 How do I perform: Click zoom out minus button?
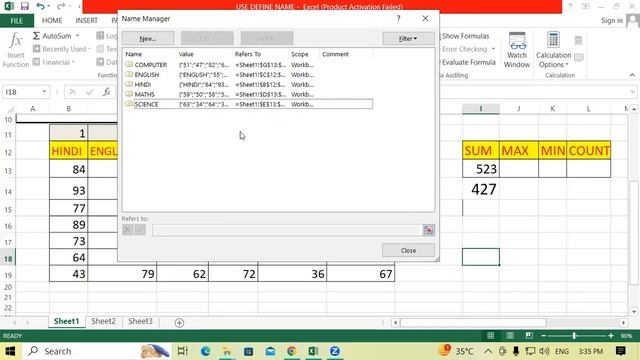coord(543,336)
